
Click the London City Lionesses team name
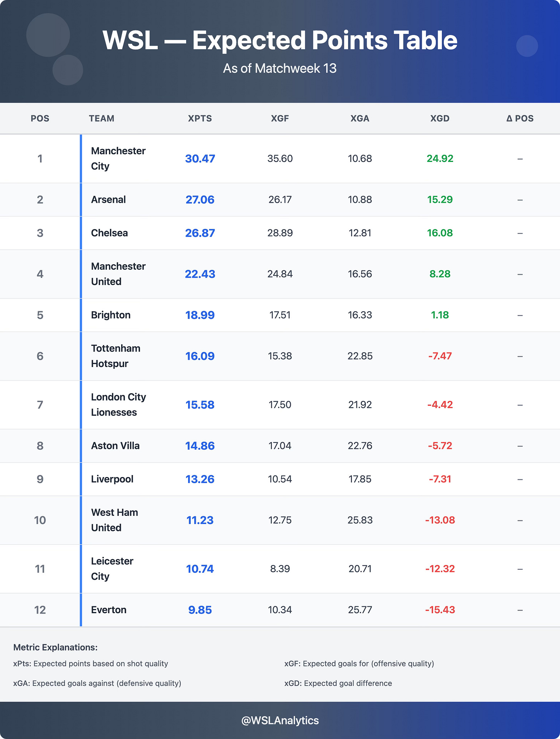118,405
